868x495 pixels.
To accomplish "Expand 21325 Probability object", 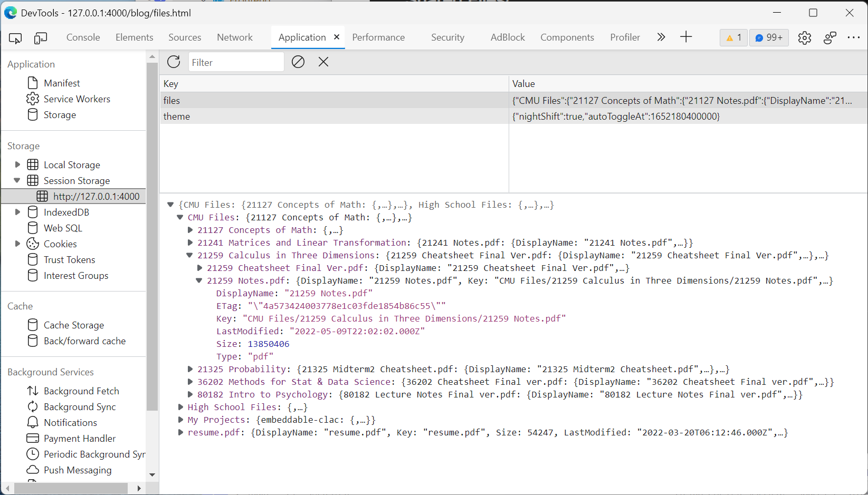I will 190,369.
